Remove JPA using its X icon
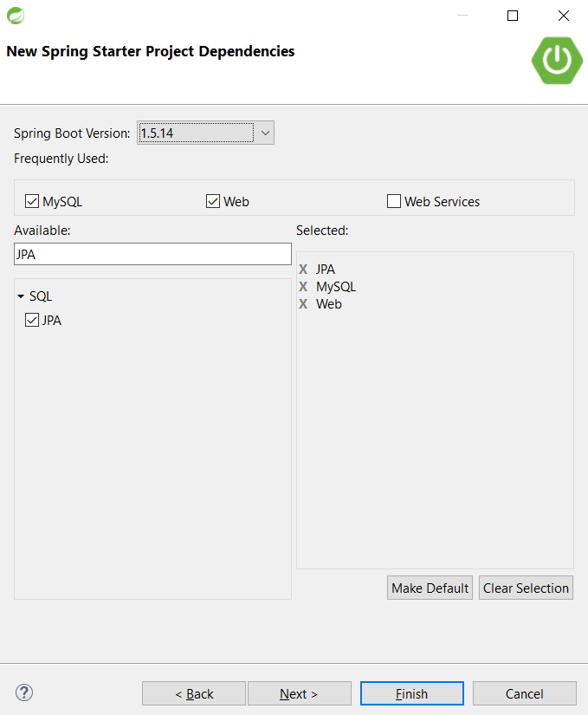This screenshot has width=588, height=715. click(x=303, y=270)
